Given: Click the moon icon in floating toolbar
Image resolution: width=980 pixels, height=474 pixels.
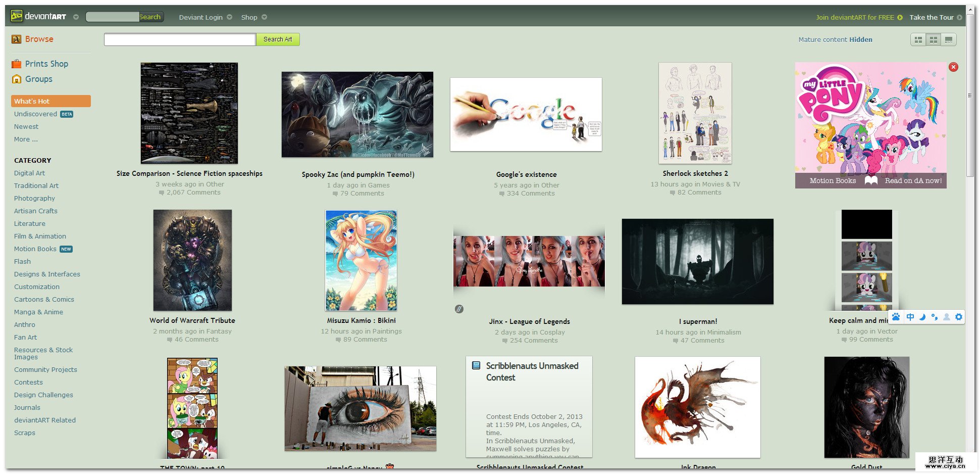Looking at the screenshot, I should pyautogui.click(x=922, y=317).
